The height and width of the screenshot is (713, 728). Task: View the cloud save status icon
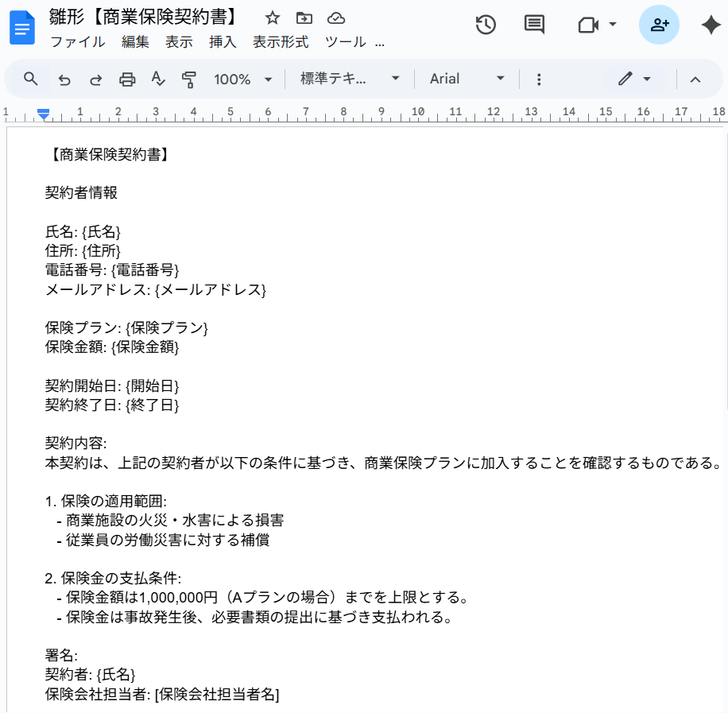click(x=336, y=18)
